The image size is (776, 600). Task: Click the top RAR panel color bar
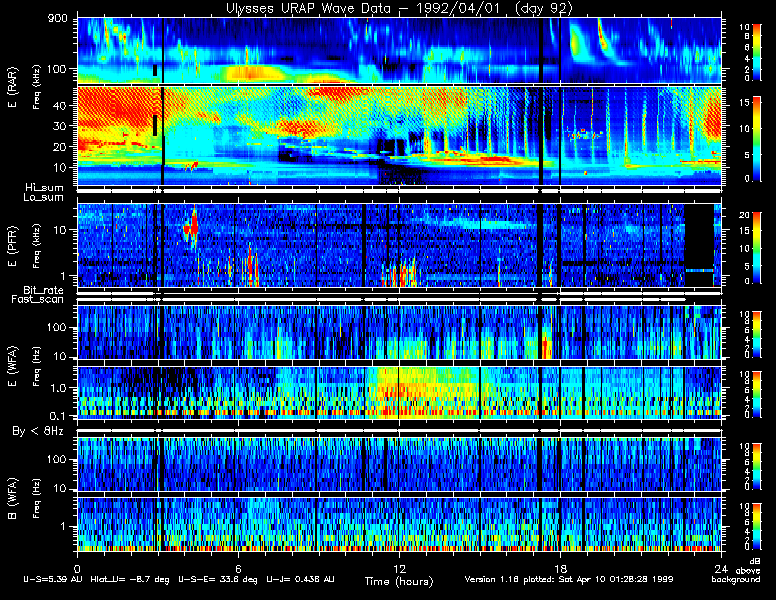(x=757, y=51)
